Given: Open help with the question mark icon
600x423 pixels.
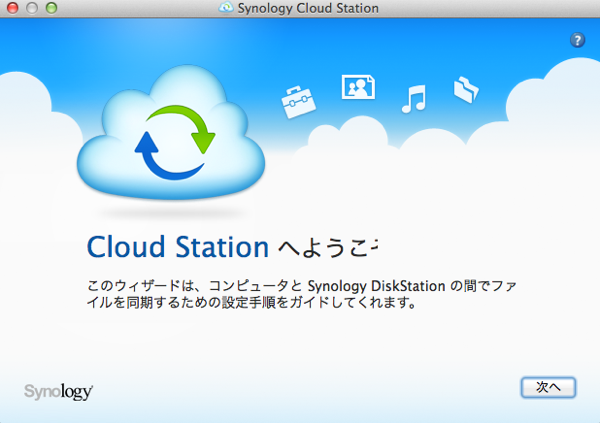Looking at the screenshot, I should coord(577,40).
